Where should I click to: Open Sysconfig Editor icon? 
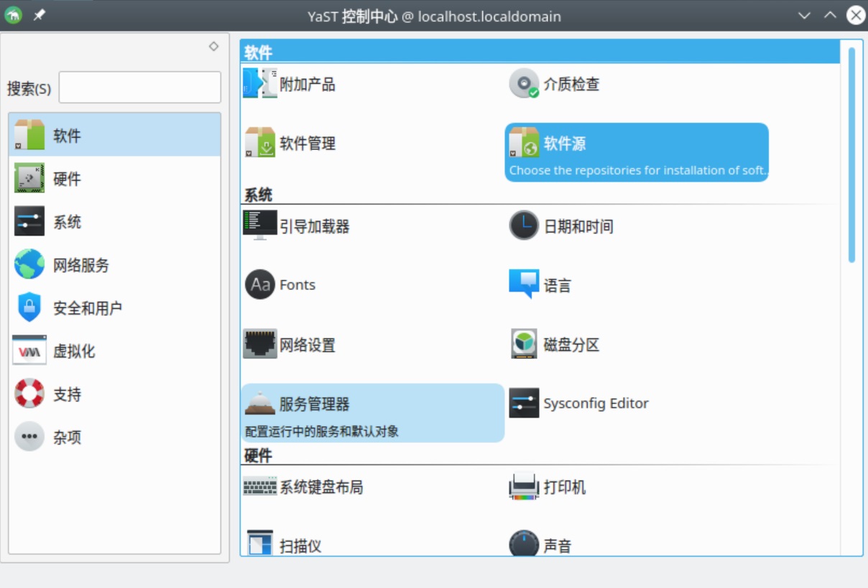pyautogui.click(x=524, y=403)
